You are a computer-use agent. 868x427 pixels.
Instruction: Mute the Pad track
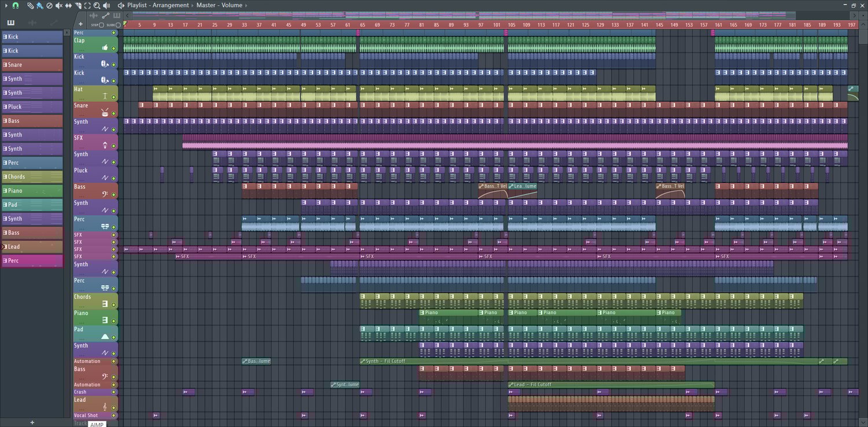(114, 337)
